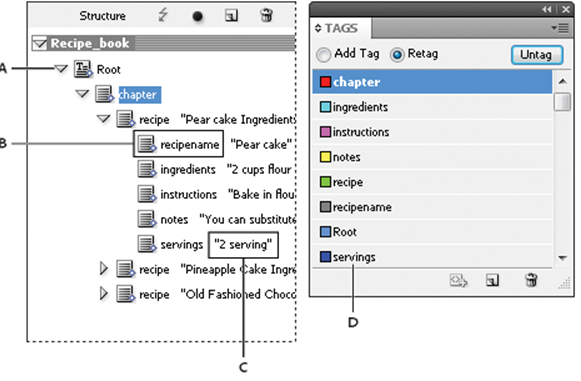Screen dimensions: 581x381
Task: Click the black dot error icon in Structure pane
Action: (x=197, y=17)
